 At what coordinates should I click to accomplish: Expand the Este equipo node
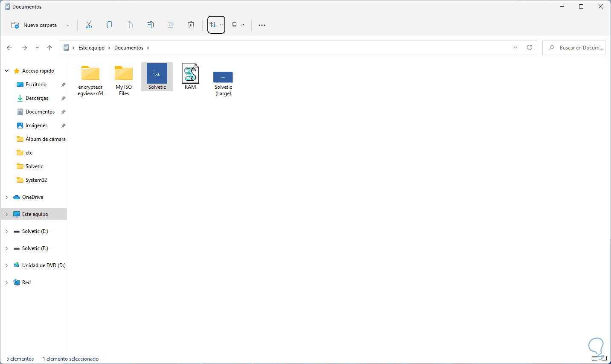coord(6,214)
